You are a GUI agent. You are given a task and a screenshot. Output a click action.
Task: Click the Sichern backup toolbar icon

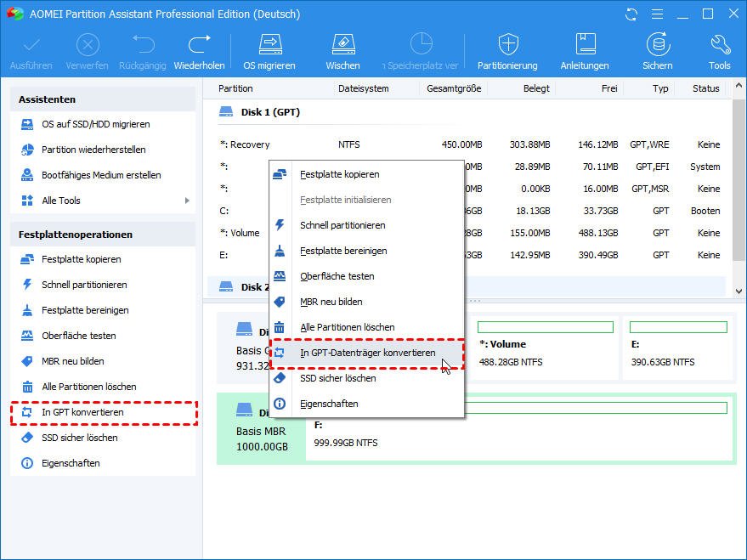(658, 44)
